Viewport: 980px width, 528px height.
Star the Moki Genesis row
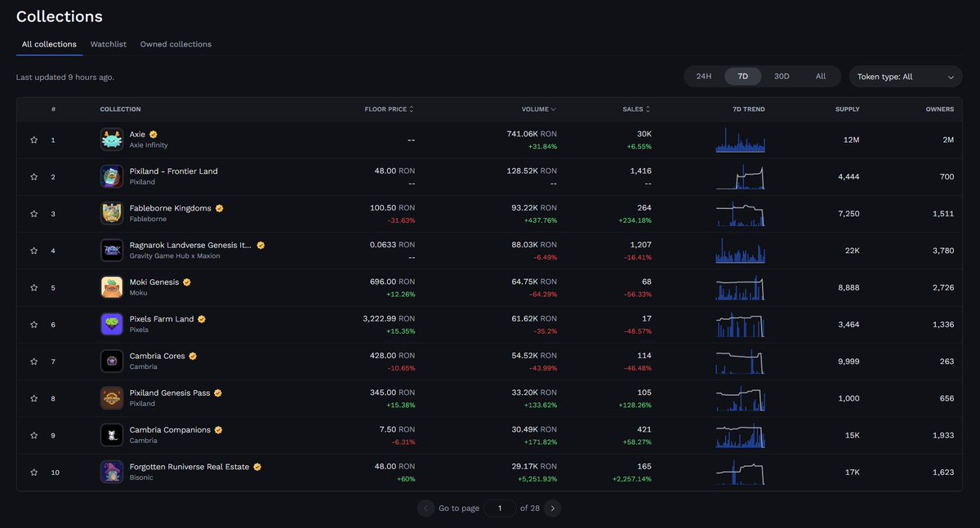click(34, 288)
